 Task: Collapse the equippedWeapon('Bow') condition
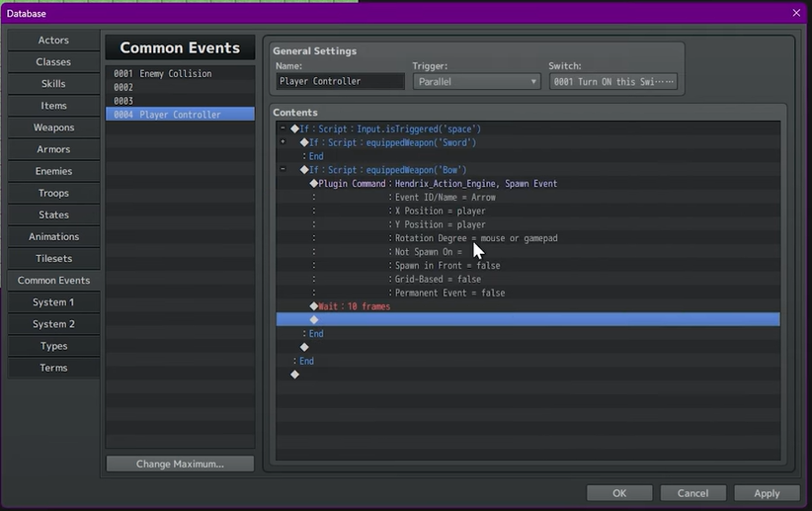click(284, 170)
